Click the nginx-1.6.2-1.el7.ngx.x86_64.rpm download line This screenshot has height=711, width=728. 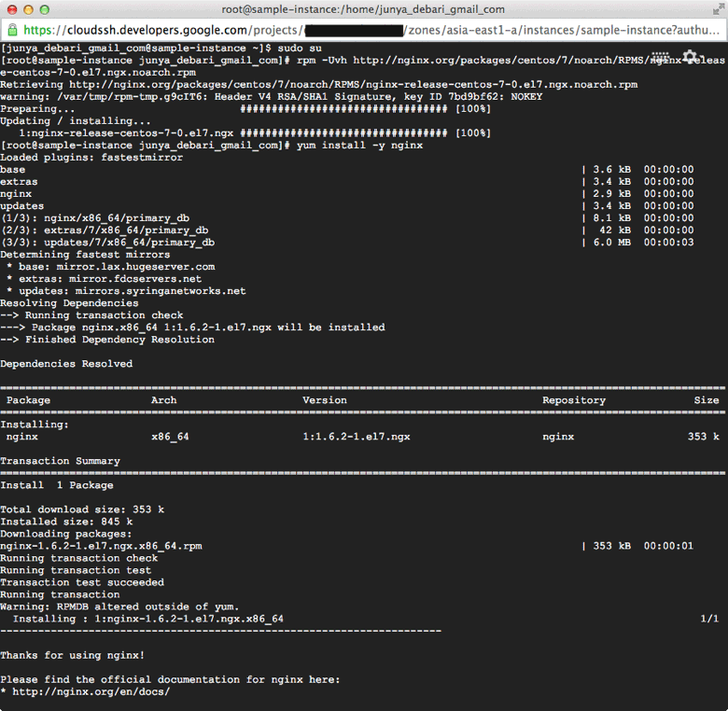(x=347, y=546)
